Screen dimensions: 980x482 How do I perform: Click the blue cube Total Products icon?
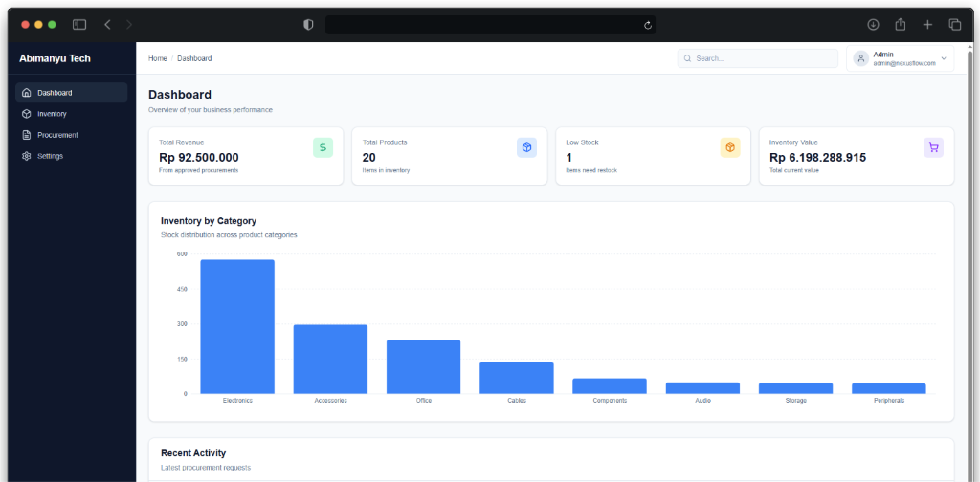click(x=526, y=147)
